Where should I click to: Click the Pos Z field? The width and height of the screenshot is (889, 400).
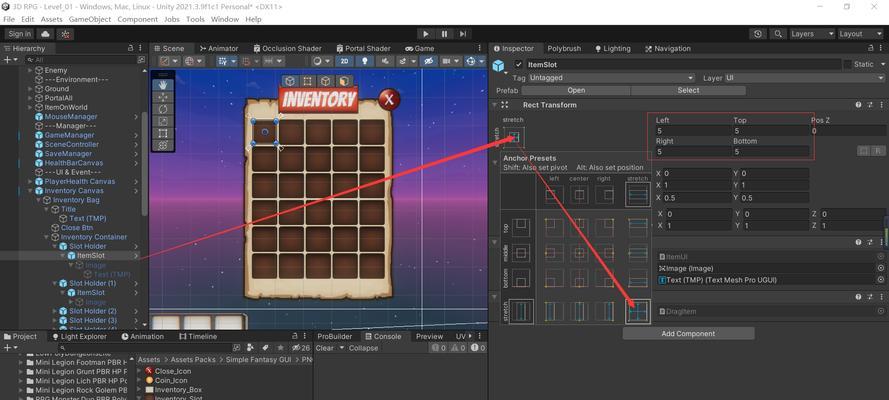point(848,131)
